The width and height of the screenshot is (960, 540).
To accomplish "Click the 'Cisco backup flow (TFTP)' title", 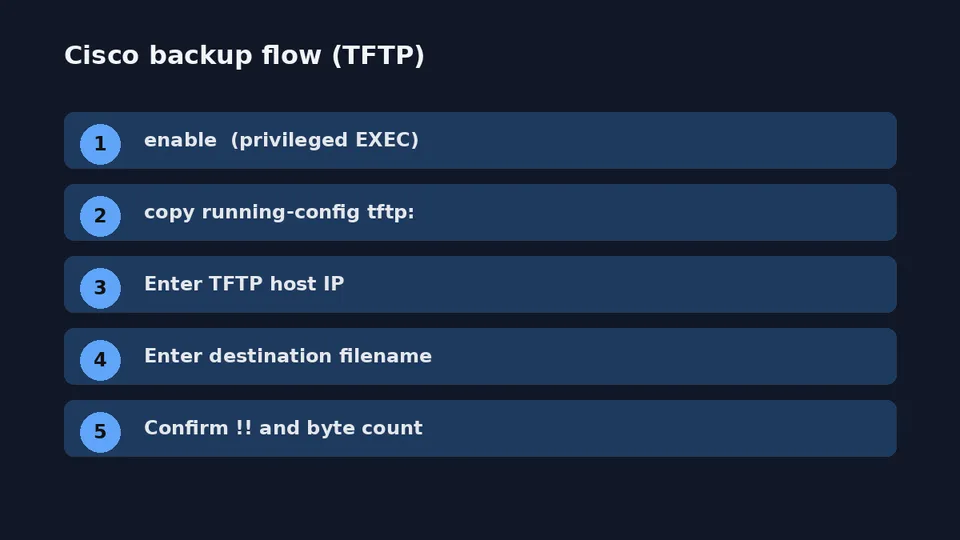I will 244,55.
